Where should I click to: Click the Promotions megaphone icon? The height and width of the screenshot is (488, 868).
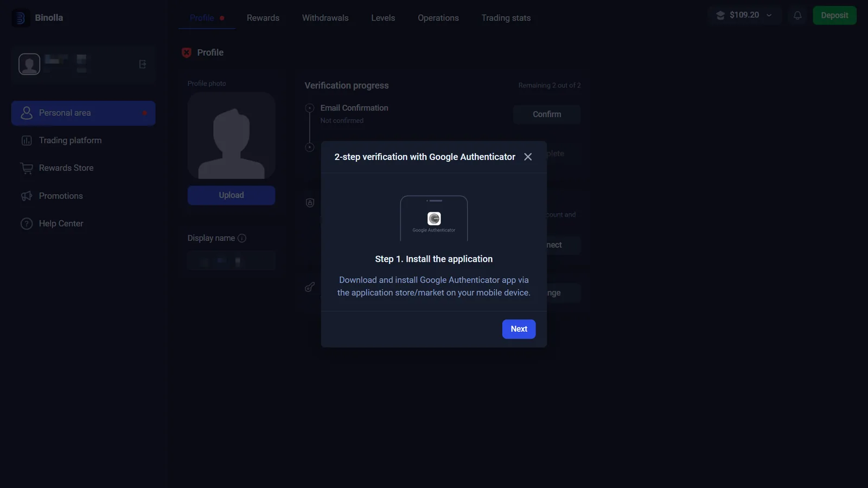coord(27,196)
